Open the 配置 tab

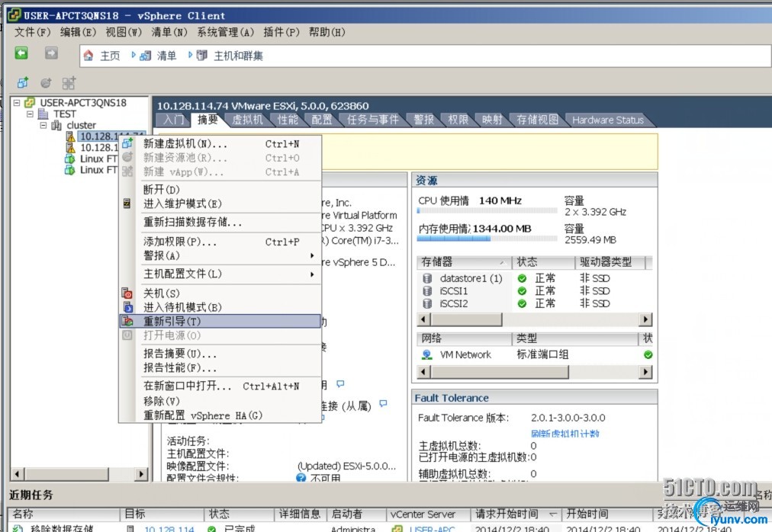coord(322,120)
